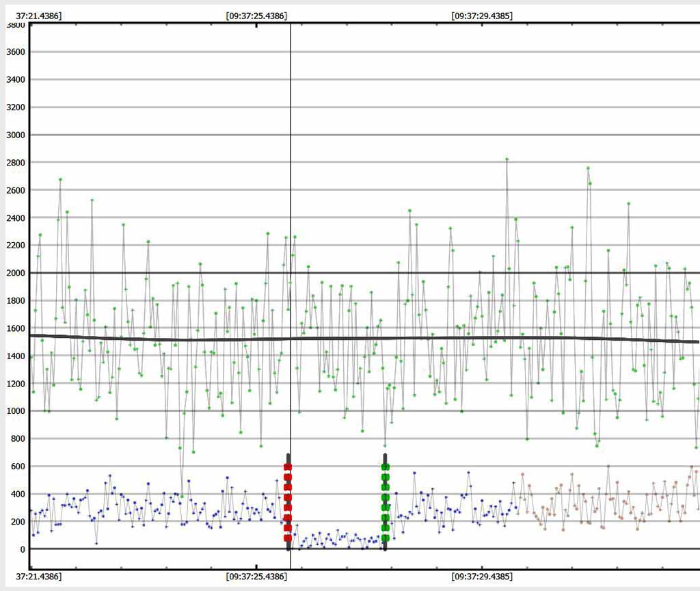Screen dimensions: 700x591
Task: Click the 0 y-axis label
Action: point(23,549)
